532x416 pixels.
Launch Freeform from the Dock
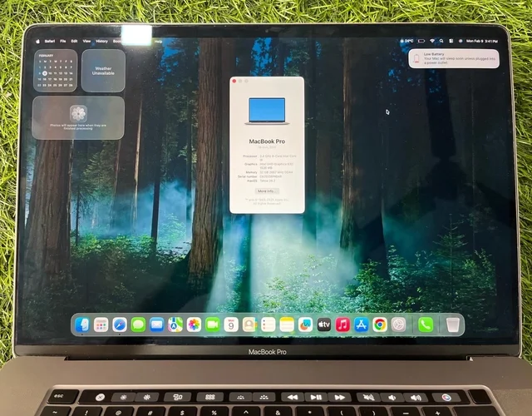point(305,325)
